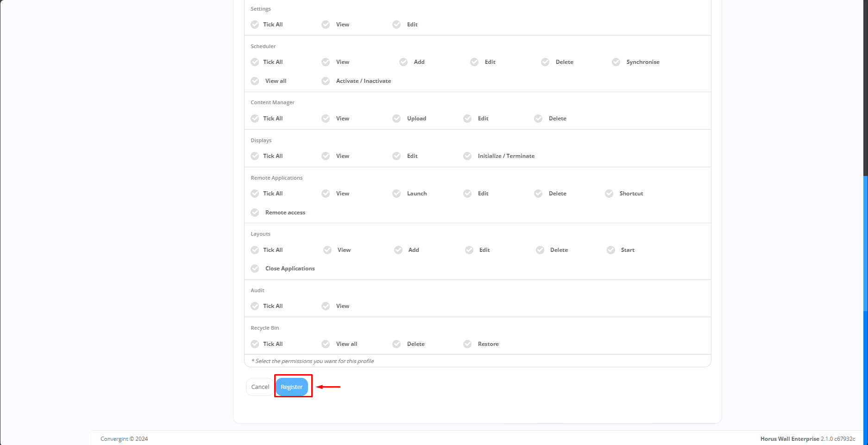Image resolution: width=868 pixels, height=445 pixels.
Task: Check Add permission under Layouts
Action: [398, 250]
